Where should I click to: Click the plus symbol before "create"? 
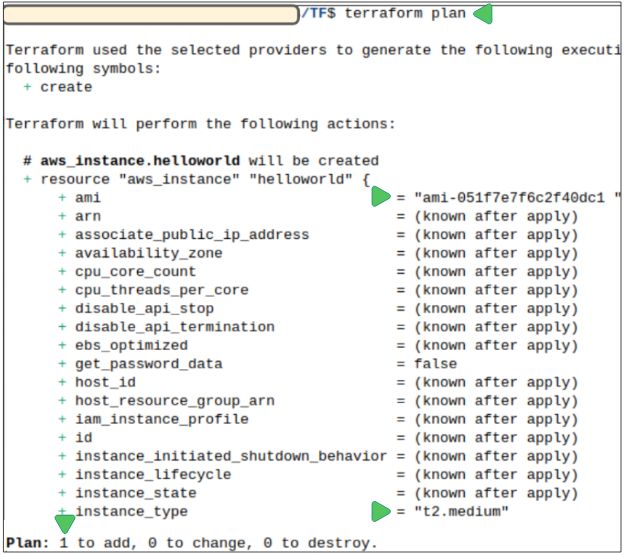pyautogui.click(x=27, y=87)
